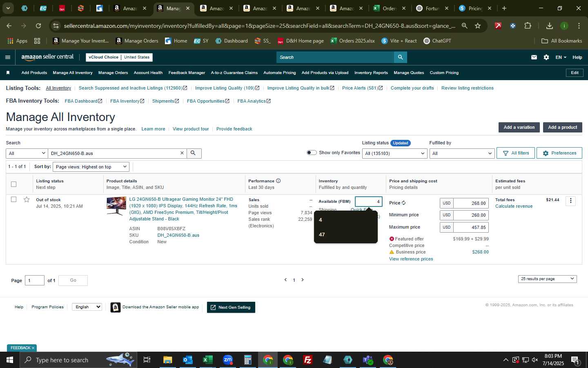Mark the LG monitor listing as favorite star
Screen dimensions: 588x368
[27, 200]
